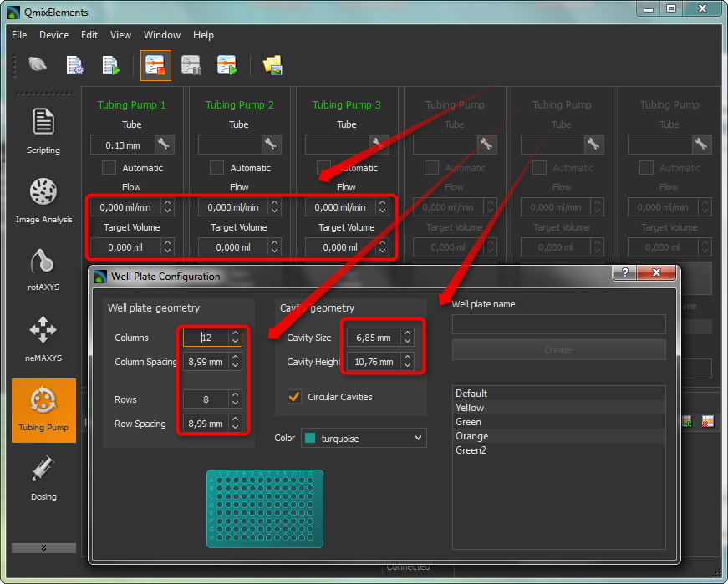Image resolution: width=728 pixels, height=584 pixels.
Task: Open the Device menu
Action: coord(53,35)
